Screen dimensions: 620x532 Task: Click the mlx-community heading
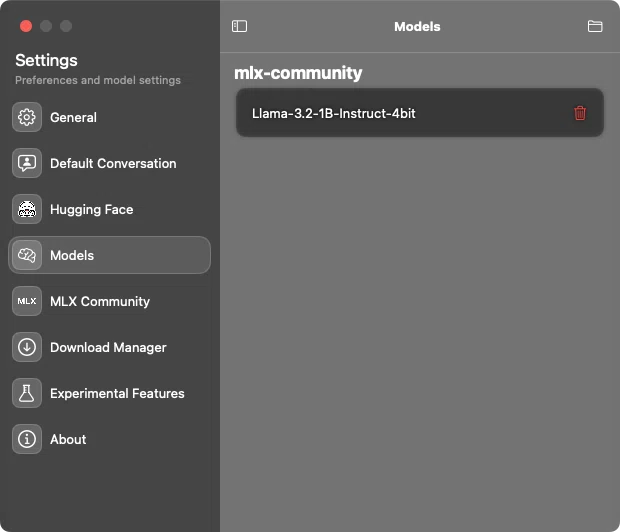tap(298, 73)
